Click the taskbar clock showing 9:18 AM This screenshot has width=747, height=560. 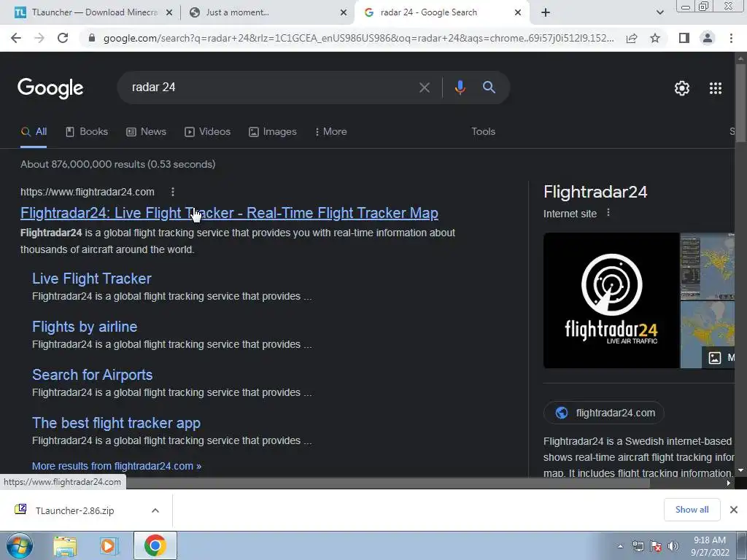(x=709, y=546)
